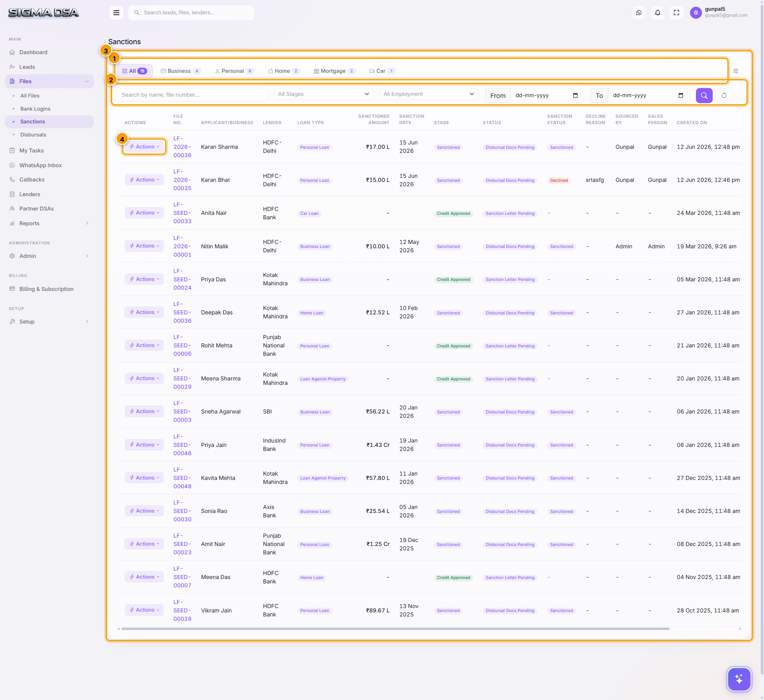Open column settings sliders icon
This screenshot has height=700, width=764.
point(736,71)
